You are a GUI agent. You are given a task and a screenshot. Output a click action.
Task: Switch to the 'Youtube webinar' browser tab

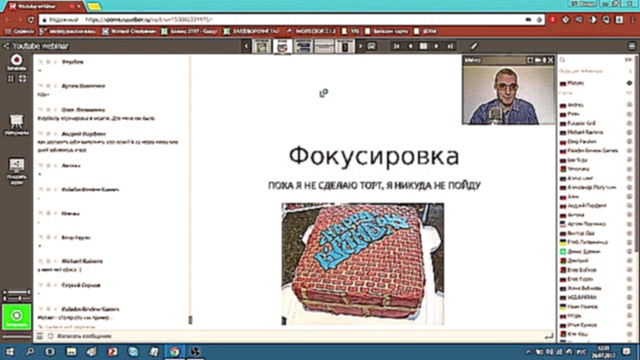45,6
